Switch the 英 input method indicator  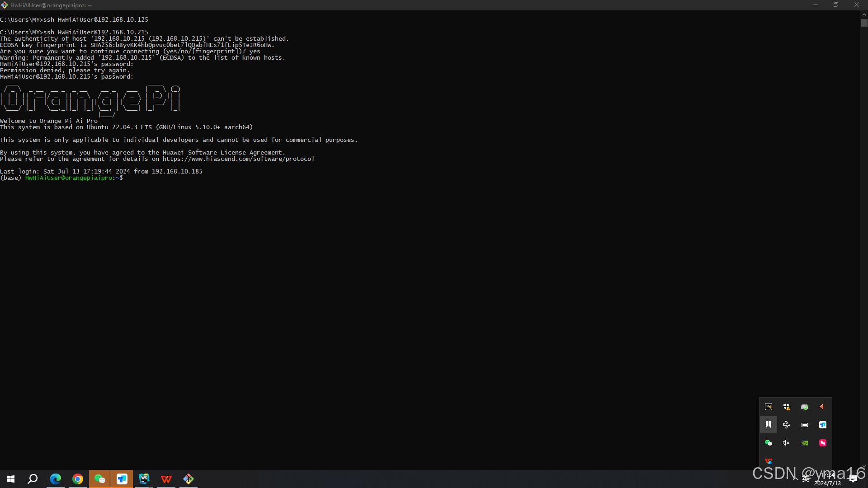pos(806,479)
